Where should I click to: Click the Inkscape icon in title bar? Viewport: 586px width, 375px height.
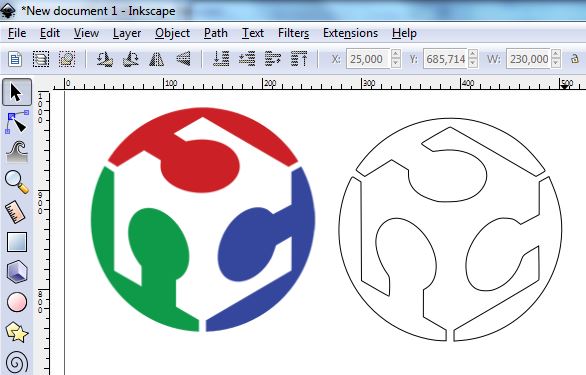[8, 10]
